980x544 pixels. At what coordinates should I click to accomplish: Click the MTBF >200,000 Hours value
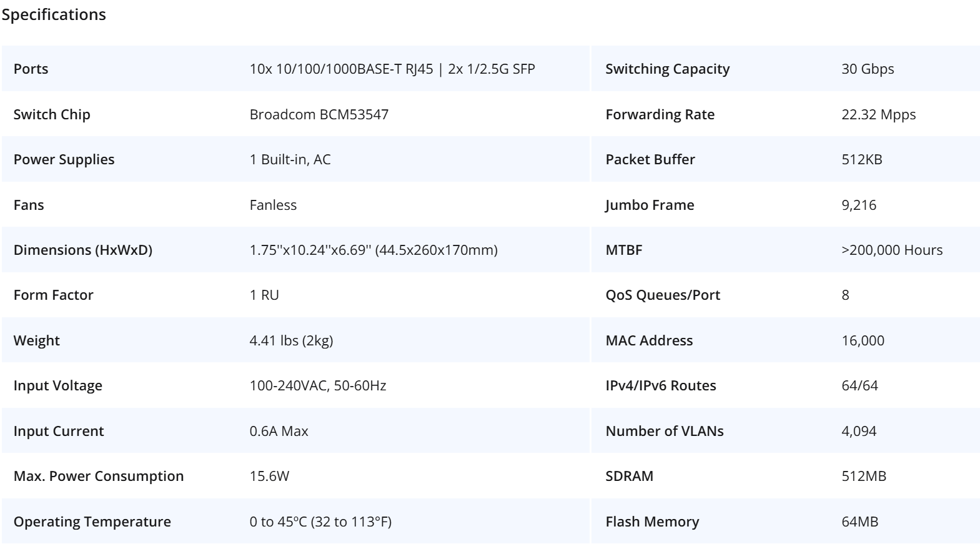coord(892,250)
